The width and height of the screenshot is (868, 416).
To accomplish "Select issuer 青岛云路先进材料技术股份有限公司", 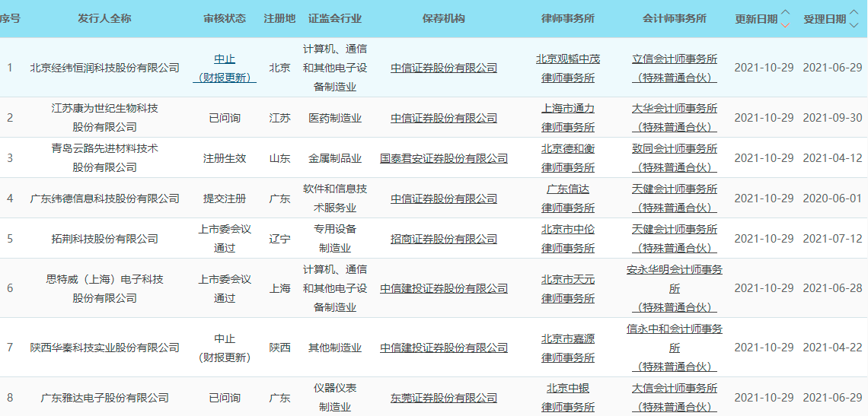I will pos(104,158).
